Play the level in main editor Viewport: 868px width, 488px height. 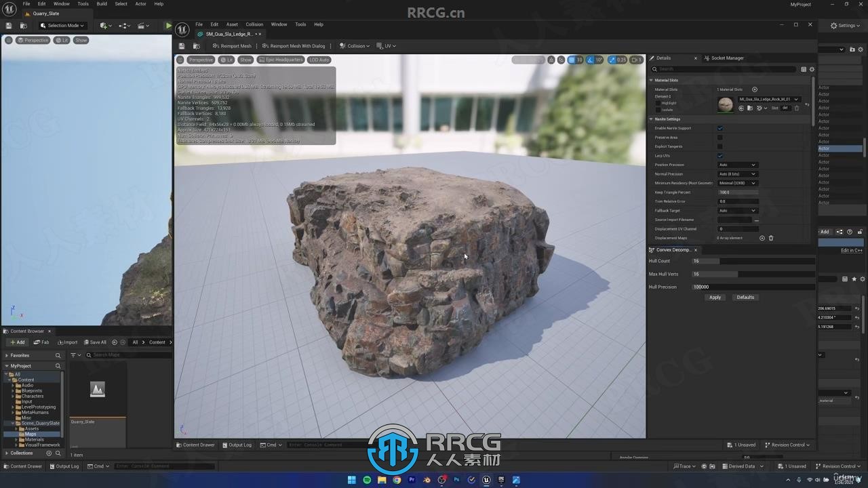[x=168, y=26]
